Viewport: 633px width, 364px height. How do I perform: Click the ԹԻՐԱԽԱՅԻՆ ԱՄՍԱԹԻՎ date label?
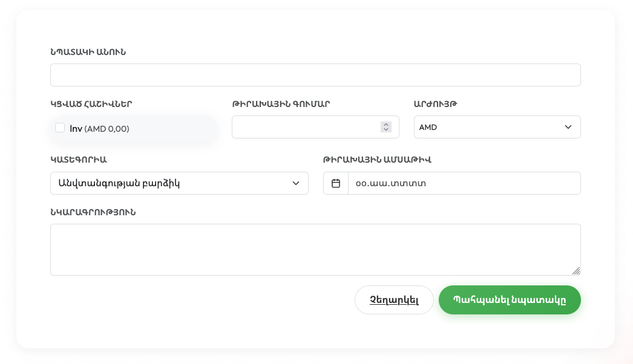point(377,160)
